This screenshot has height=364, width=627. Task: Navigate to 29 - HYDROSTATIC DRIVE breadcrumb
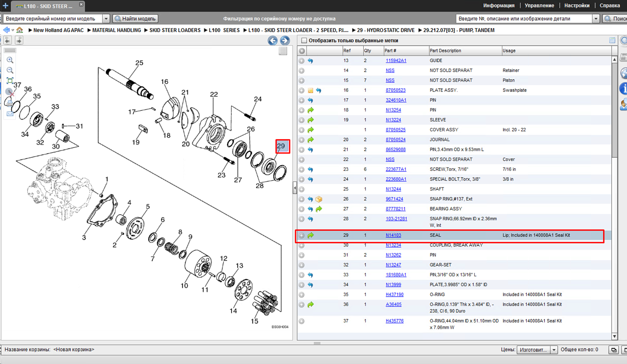pos(386,30)
